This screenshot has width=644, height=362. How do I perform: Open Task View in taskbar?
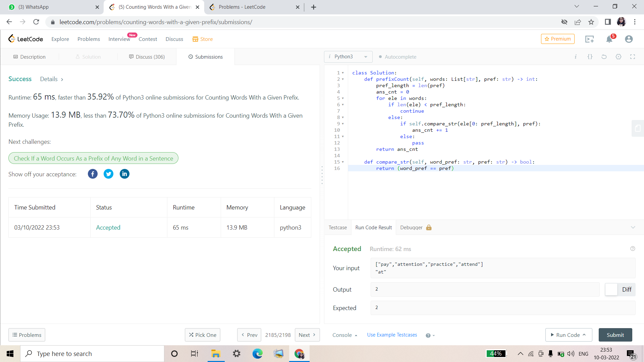click(x=195, y=354)
